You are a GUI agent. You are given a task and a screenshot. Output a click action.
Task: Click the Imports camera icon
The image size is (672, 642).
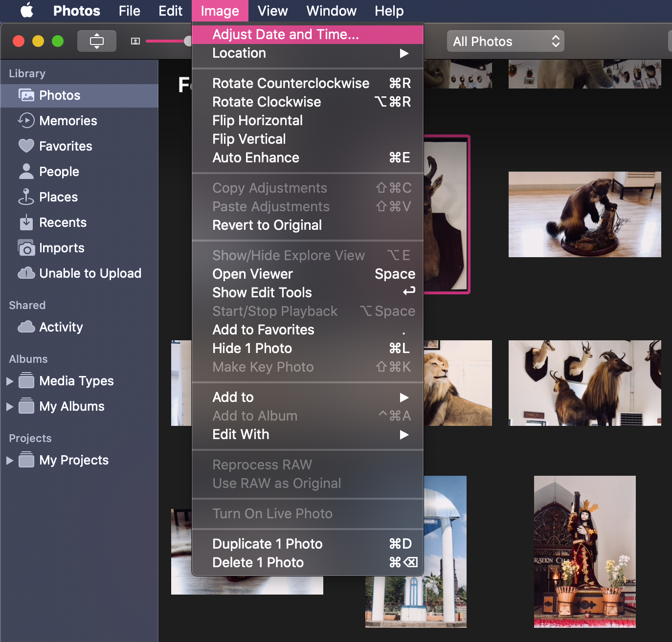click(x=26, y=248)
